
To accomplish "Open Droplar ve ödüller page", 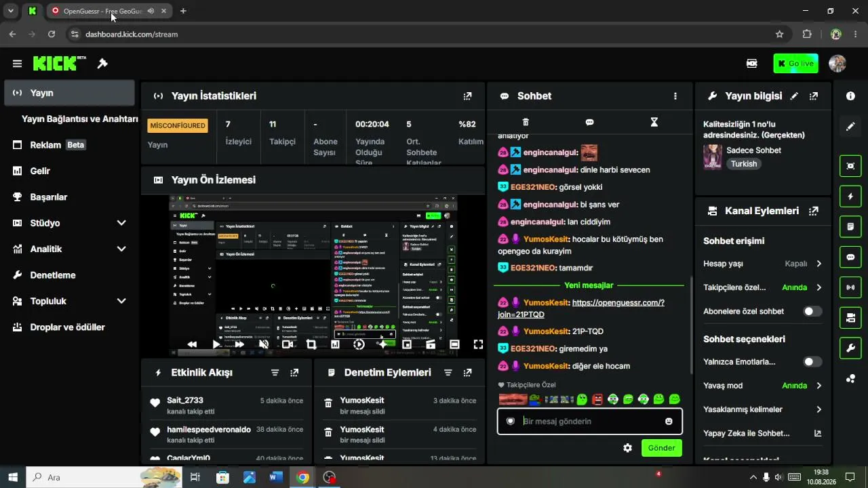I will 69,327.
